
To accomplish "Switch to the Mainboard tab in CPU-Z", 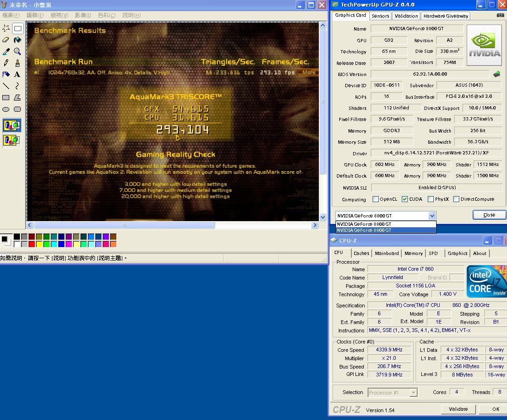I will coord(387,254).
